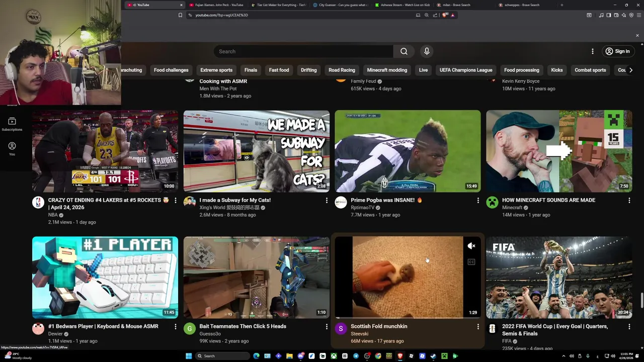
Task: Open Minecraft channel creeper avatar
Action: [492, 202]
